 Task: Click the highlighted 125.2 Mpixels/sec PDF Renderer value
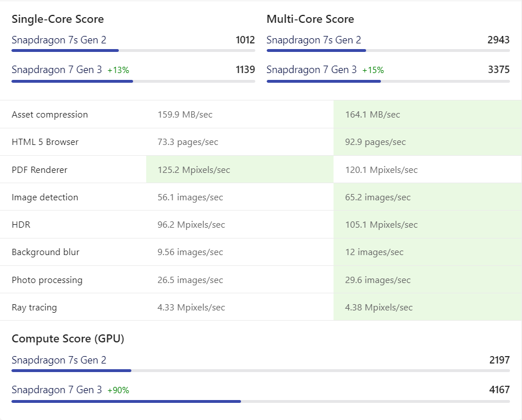click(194, 169)
